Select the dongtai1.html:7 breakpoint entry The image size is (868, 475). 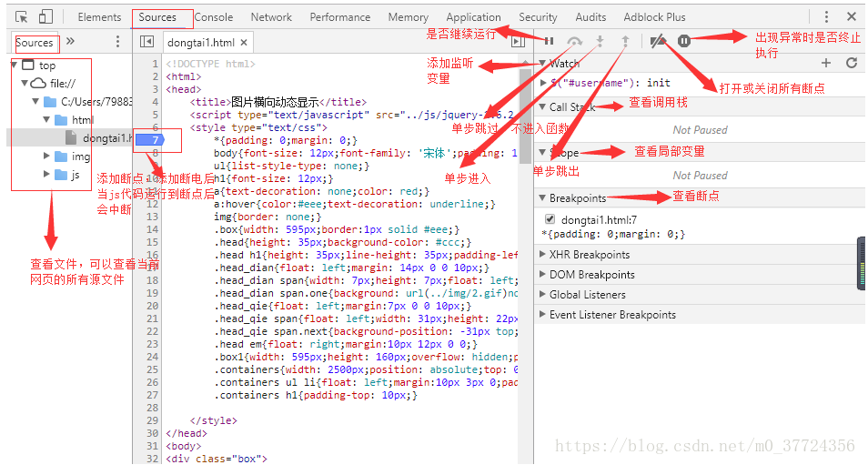tap(599, 220)
